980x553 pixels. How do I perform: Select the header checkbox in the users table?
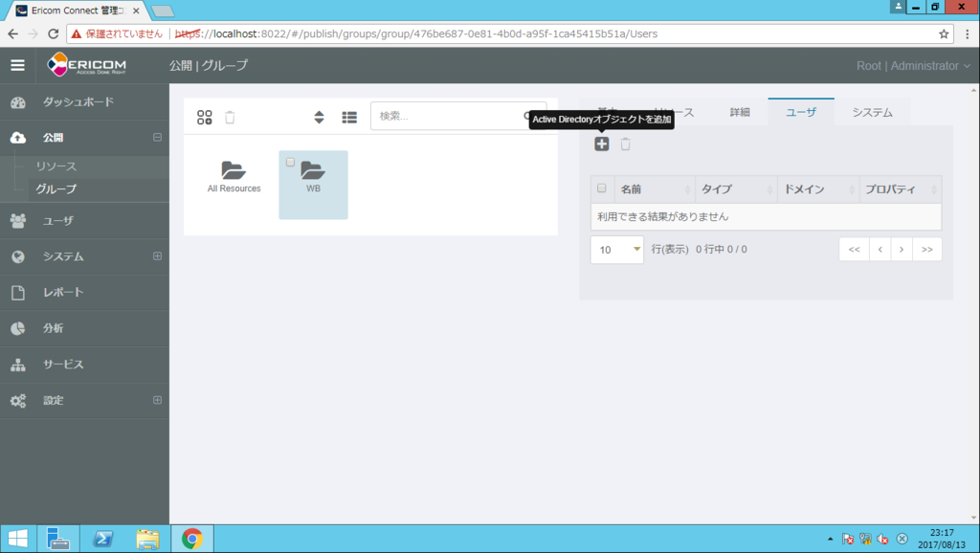[602, 188]
